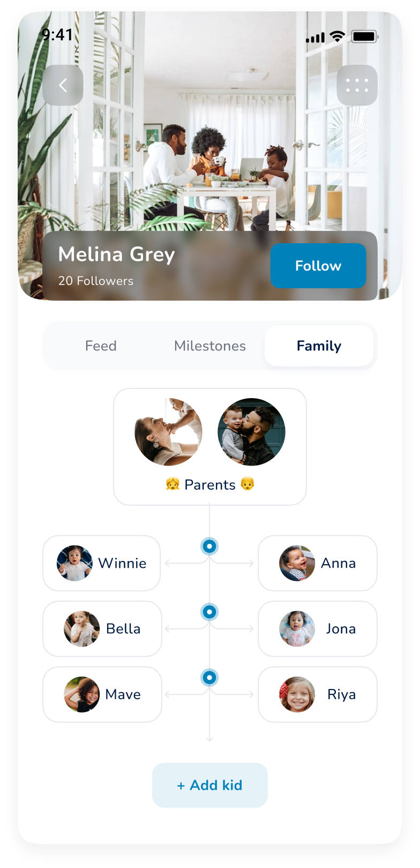Tap the 20 Followers count

pos(96,281)
